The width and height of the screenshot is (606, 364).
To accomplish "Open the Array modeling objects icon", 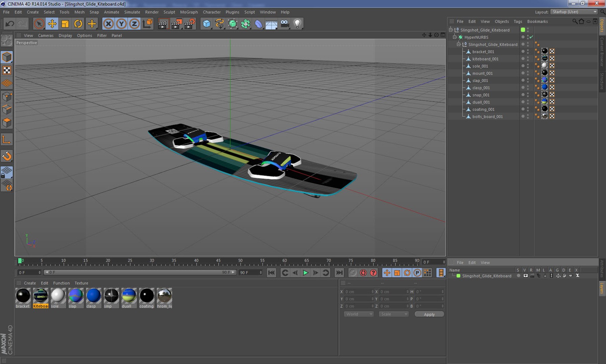I will [x=246, y=24].
